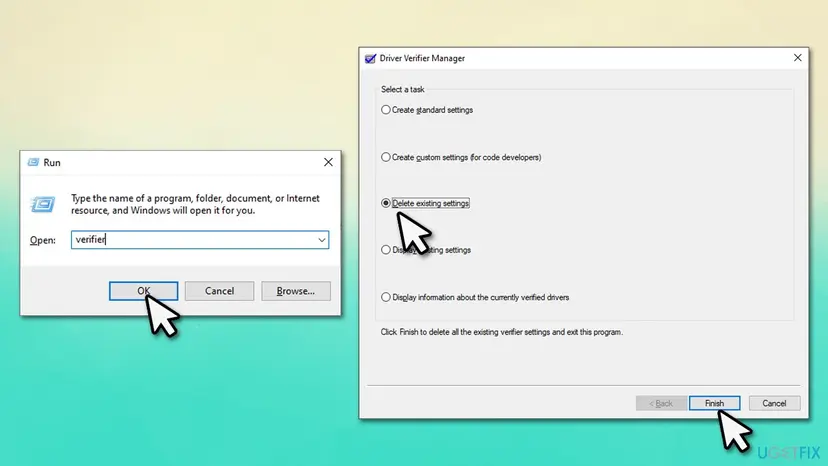The height and width of the screenshot is (466, 828).
Task: Click Finish in Driver Verifier Manager
Action: pos(714,403)
